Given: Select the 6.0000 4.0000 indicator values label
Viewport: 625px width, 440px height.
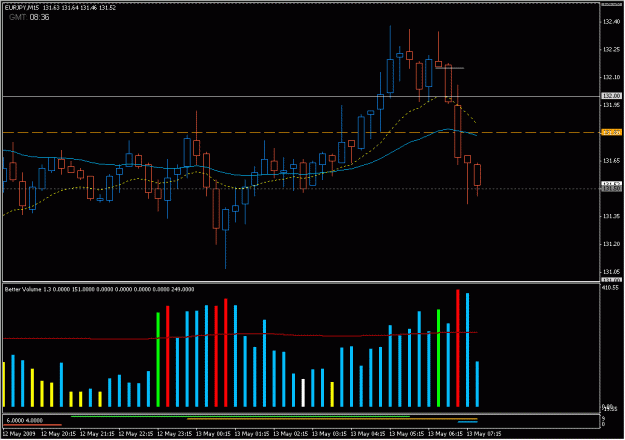Looking at the screenshot, I should point(24,420).
